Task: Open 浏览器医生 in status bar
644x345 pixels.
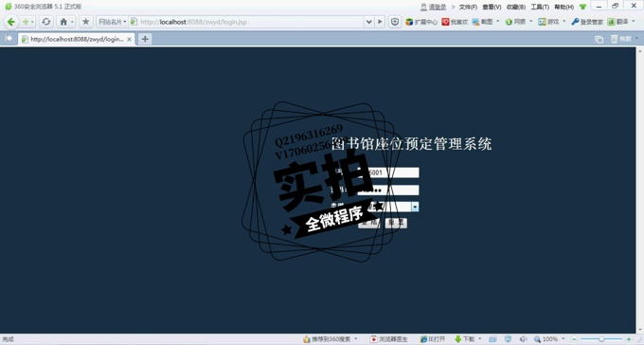Action: click(x=388, y=339)
